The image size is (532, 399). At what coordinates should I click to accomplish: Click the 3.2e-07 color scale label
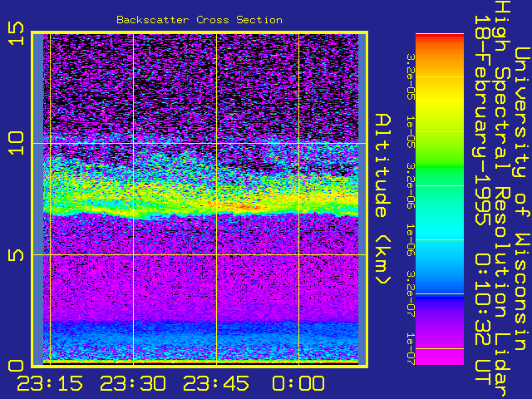[411, 293]
